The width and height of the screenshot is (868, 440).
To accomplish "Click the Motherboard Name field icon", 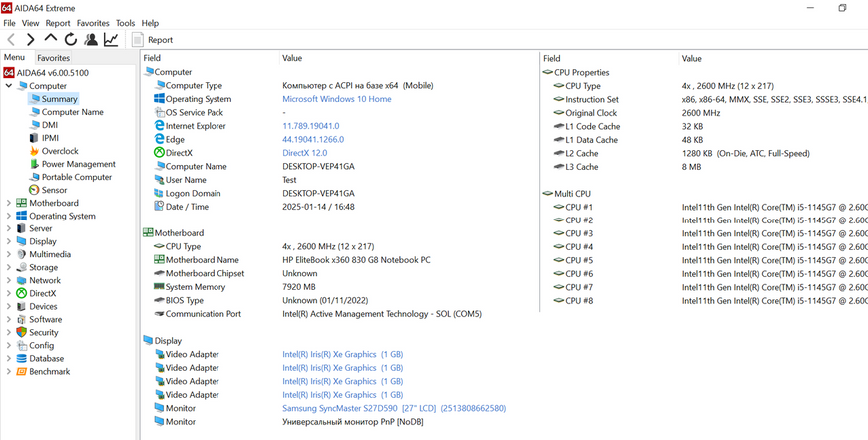I will [x=159, y=260].
